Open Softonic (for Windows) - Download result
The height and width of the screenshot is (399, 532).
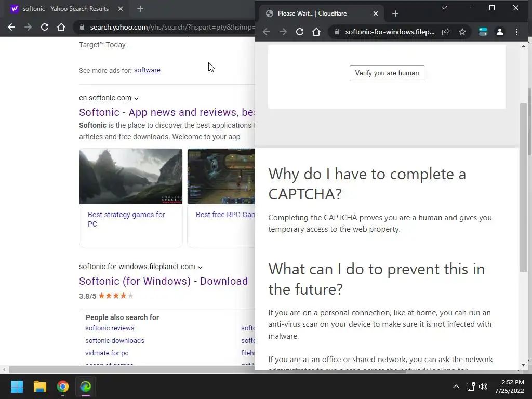pyautogui.click(x=163, y=281)
